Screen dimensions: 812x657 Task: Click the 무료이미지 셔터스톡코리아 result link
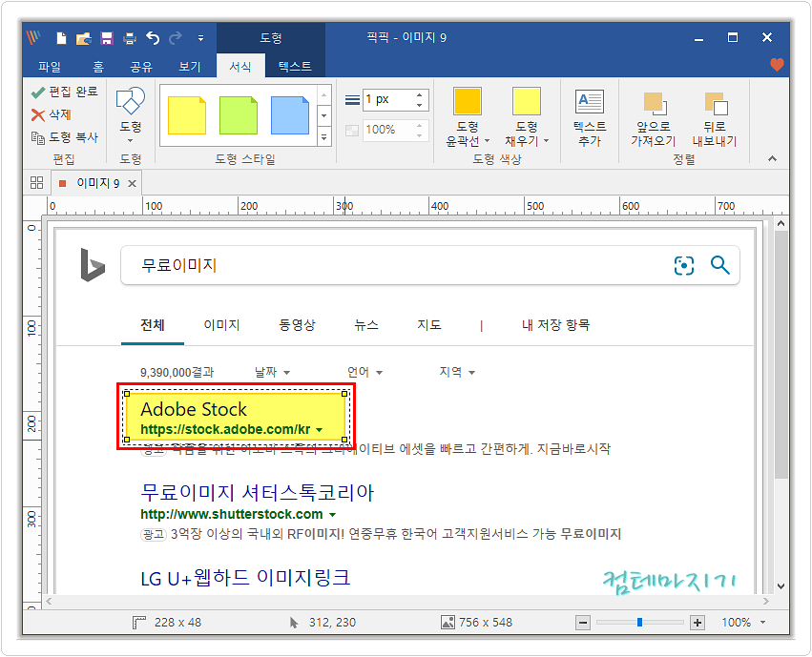click(258, 492)
